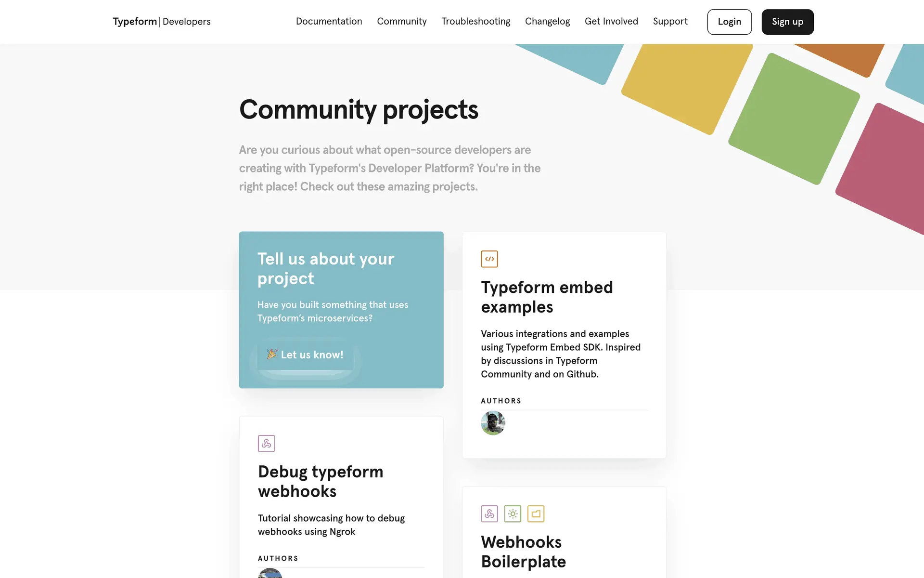
Task: Open the Documentation menu item
Action: 329,22
